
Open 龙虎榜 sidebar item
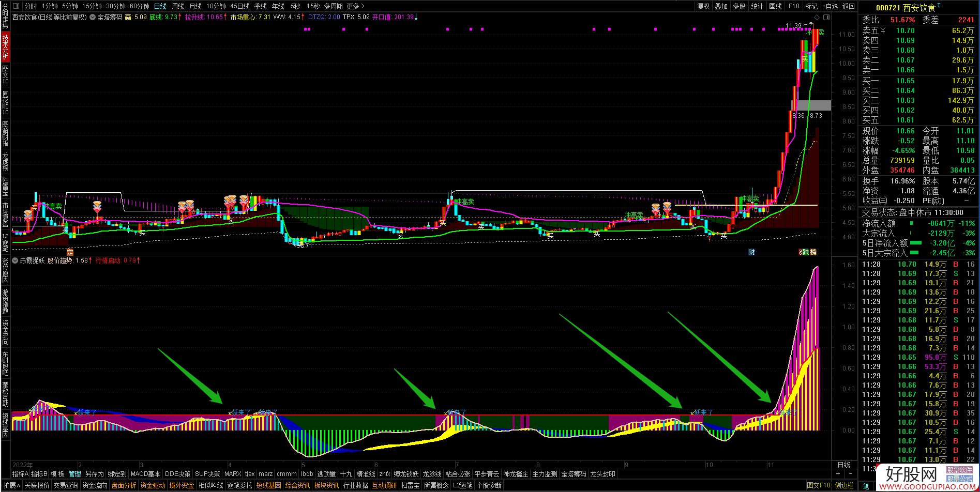point(5,162)
